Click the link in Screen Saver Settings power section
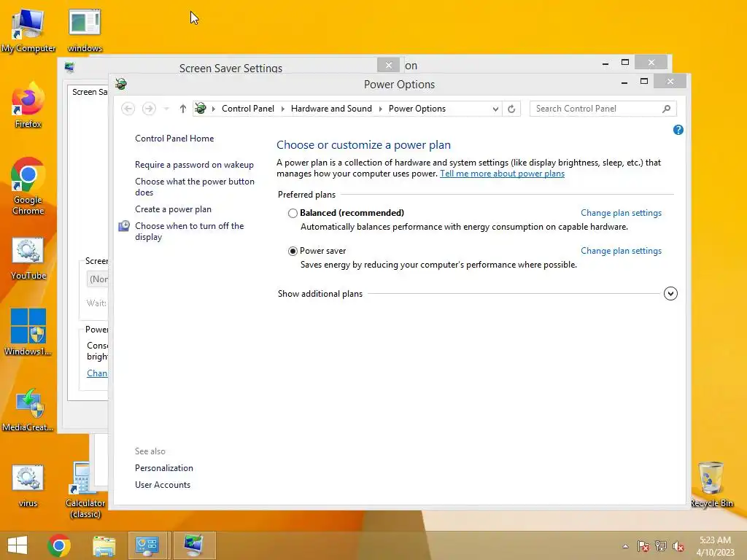 click(x=97, y=373)
